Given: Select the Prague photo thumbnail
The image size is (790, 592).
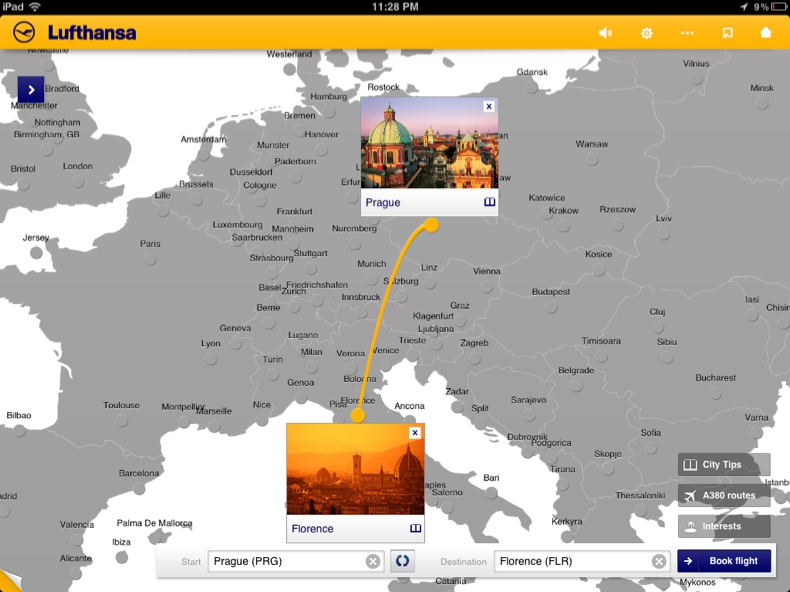Looking at the screenshot, I should point(429,143).
